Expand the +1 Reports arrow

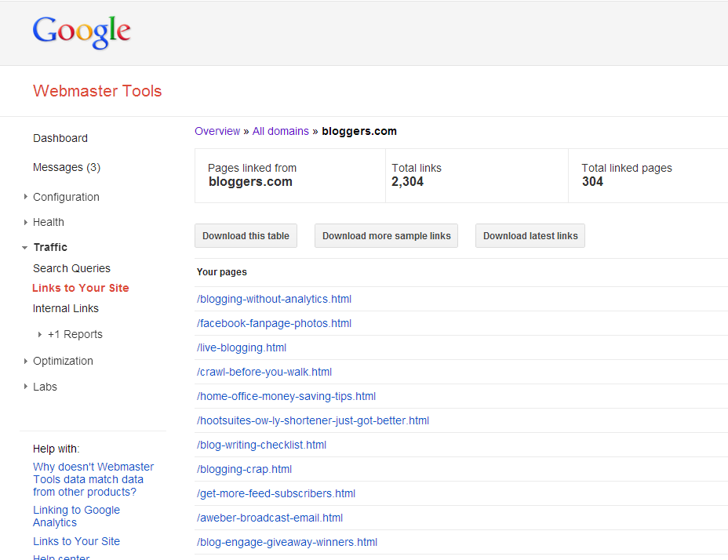pos(40,334)
